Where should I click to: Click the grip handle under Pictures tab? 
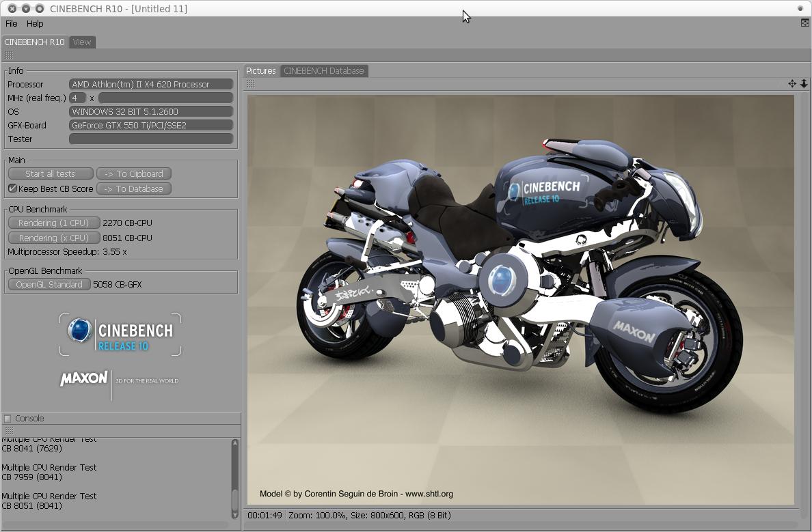pos(251,84)
